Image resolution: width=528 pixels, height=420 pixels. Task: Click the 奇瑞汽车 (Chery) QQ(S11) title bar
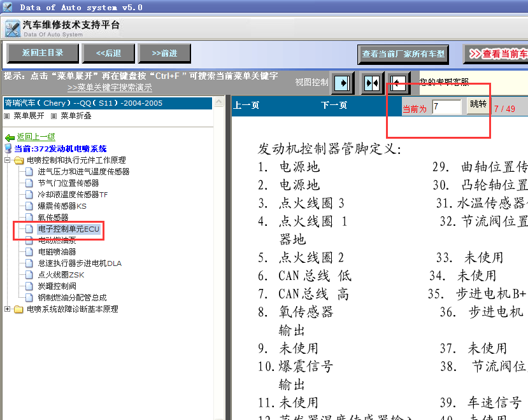point(108,103)
